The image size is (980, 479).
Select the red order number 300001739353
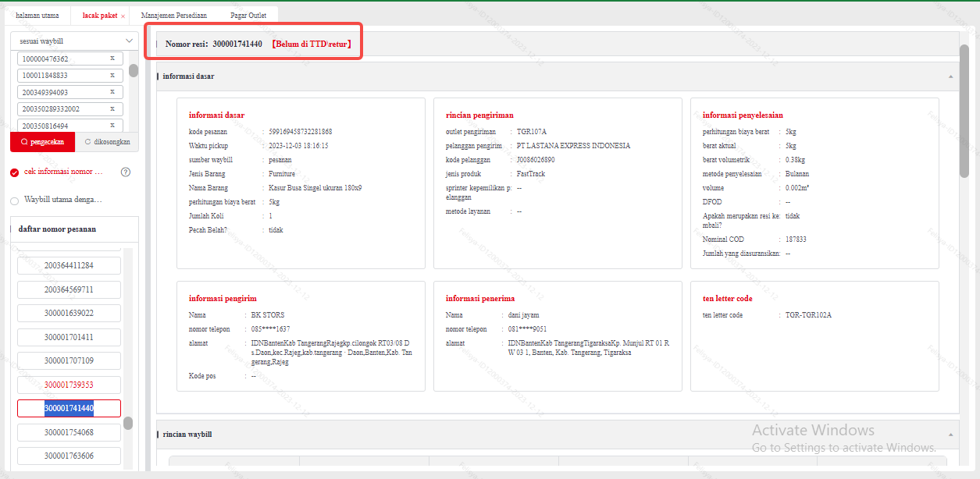[69, 385]
